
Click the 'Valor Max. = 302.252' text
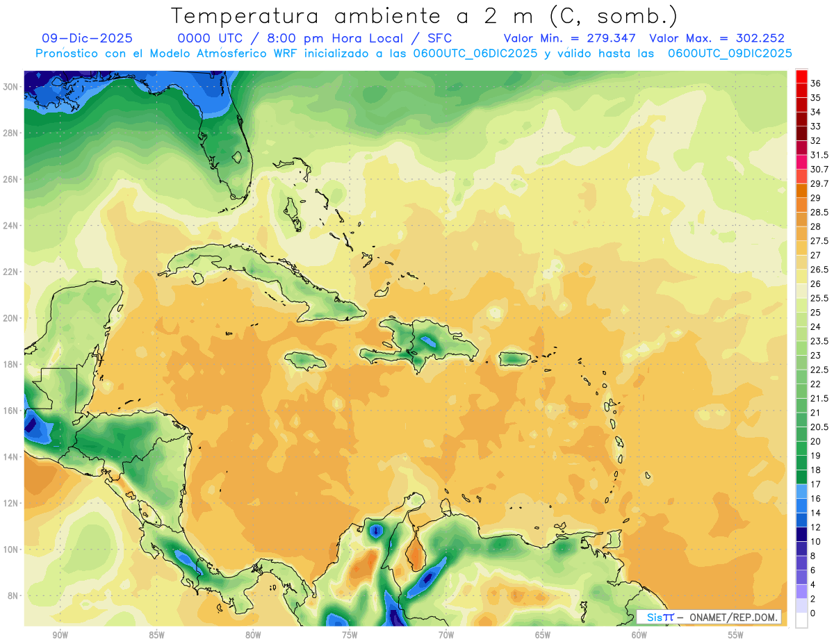pos(717,38)
